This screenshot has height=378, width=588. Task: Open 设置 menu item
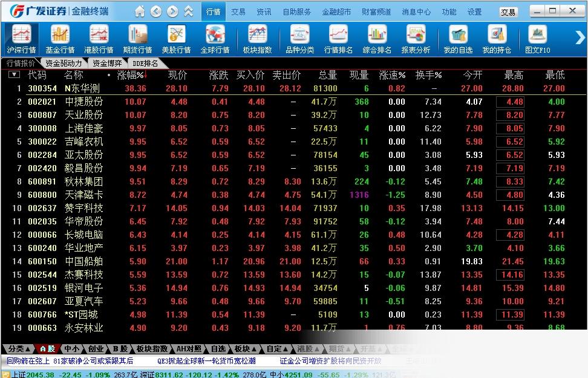click(x=474, y=11)
